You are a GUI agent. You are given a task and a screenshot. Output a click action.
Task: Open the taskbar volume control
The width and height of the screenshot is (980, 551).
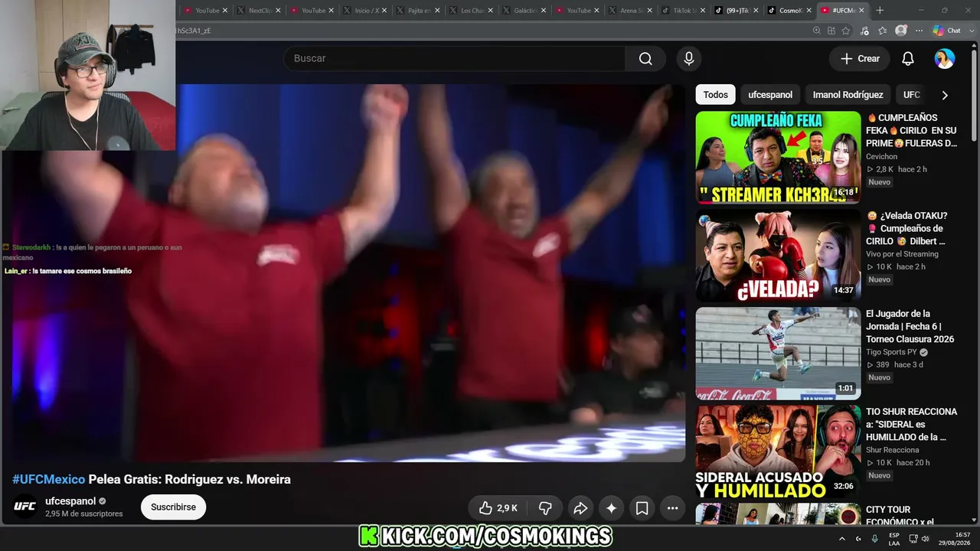(925, 539)
